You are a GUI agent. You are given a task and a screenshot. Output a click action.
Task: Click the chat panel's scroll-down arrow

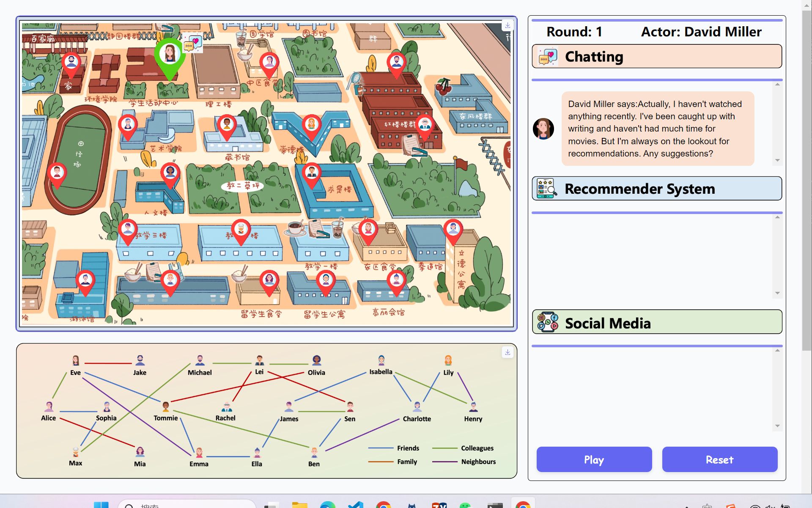click(x=777, y=160)
